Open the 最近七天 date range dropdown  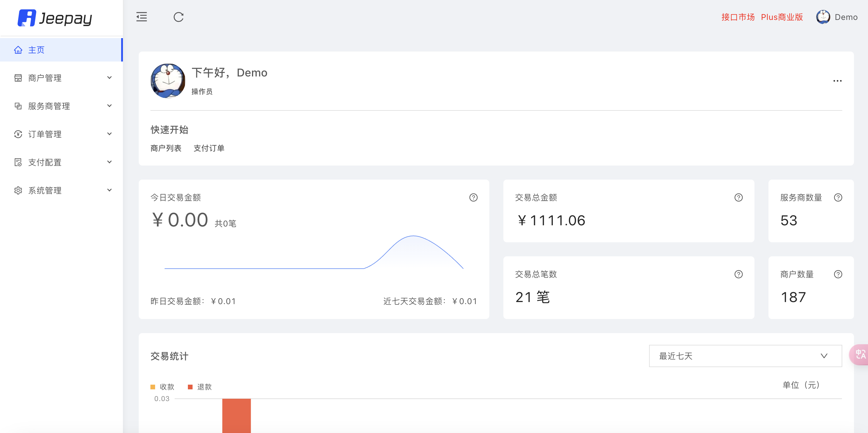point(745,356)
